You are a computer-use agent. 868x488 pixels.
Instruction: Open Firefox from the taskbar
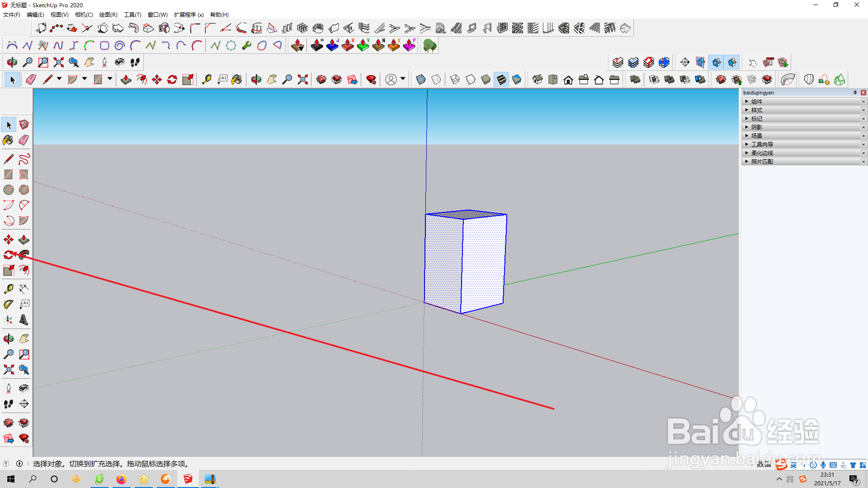point(121,479)
